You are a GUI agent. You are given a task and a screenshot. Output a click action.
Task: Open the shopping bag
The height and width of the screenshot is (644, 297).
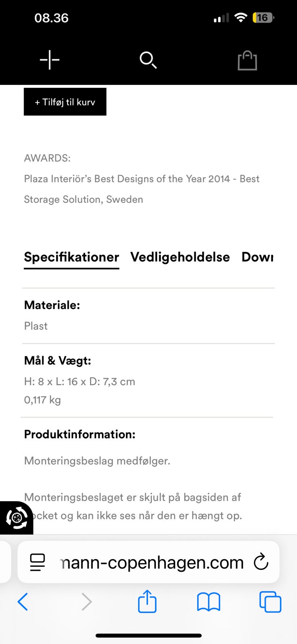click(x=247, y=60)
